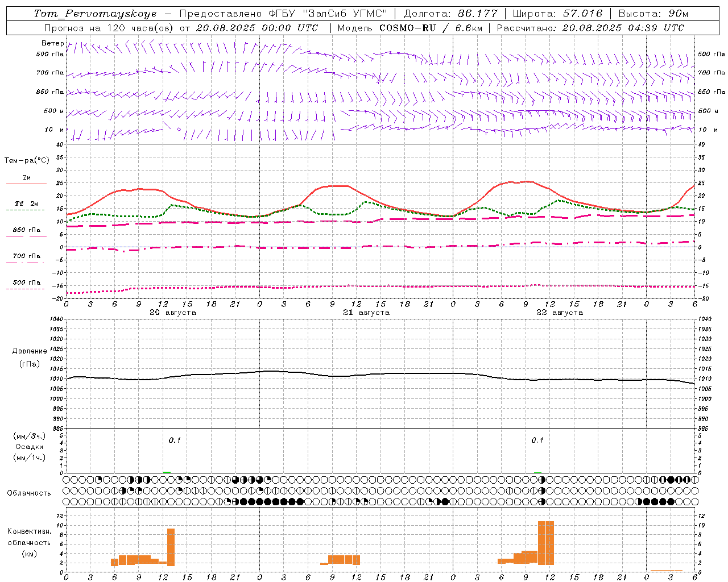
Task: Click the "(мм/3ч.)" units label
Action: click(30, 436)
